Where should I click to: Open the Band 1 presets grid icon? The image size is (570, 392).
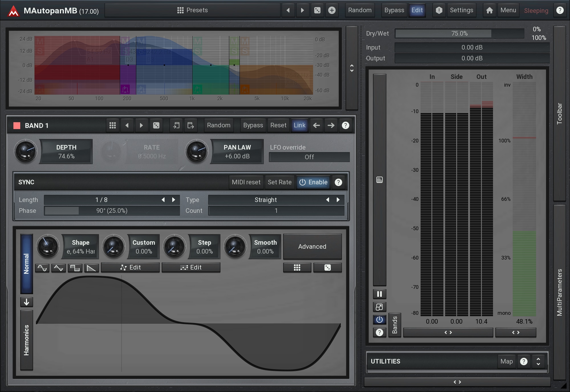click(x=113, y=125)
